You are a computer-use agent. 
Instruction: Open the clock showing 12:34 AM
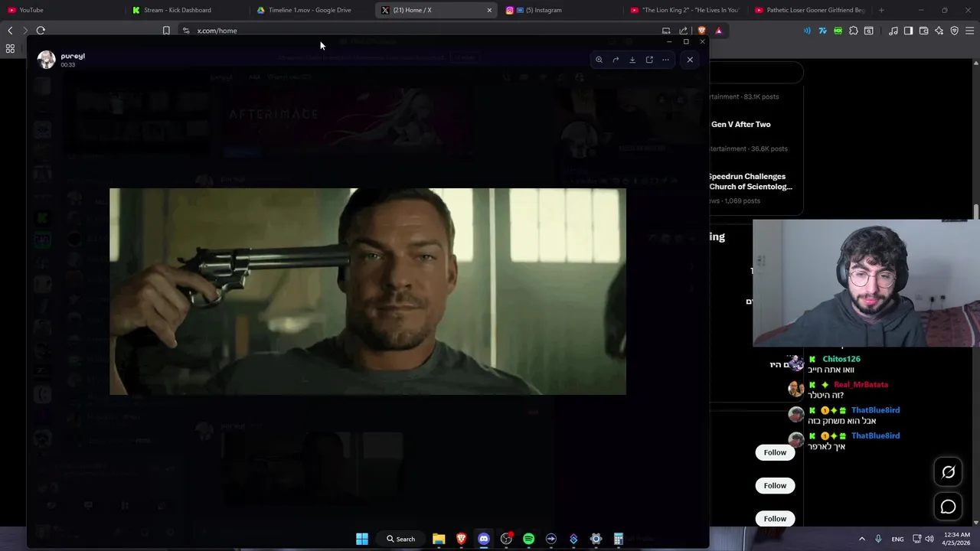click(958, 539)
